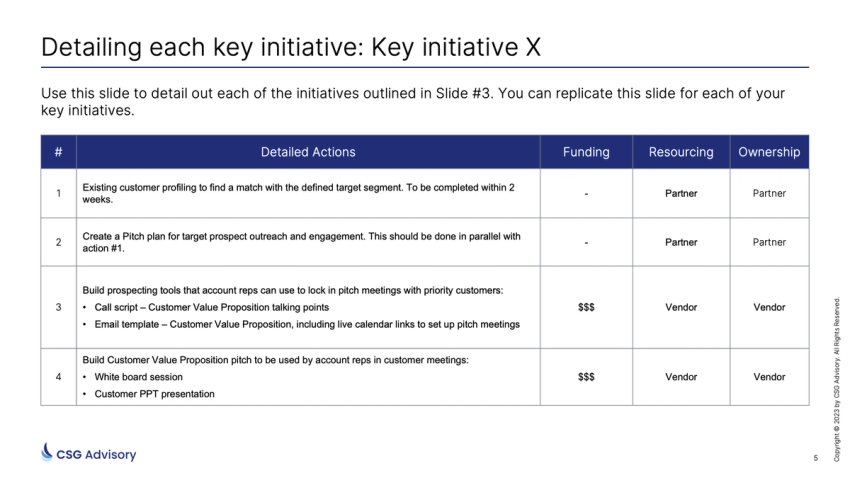Click Ownership 'Vendor' in row 4

tap(769, 377)
